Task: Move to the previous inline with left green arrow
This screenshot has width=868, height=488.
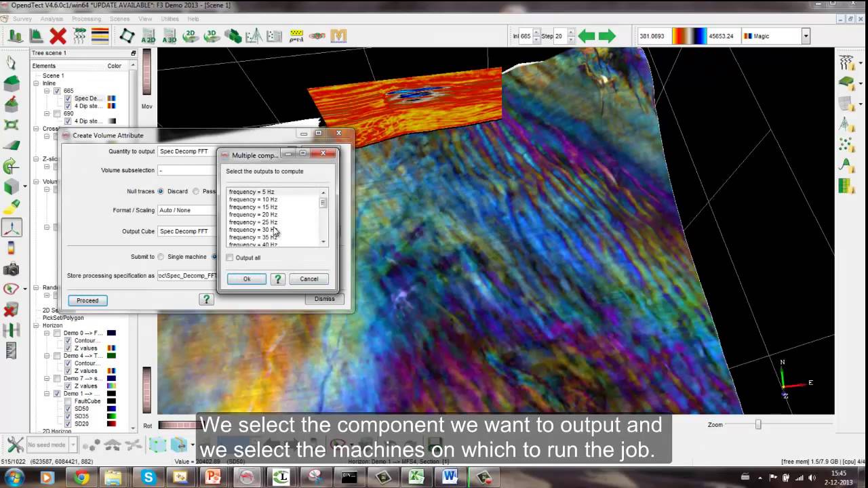Action: coord(587,36)
